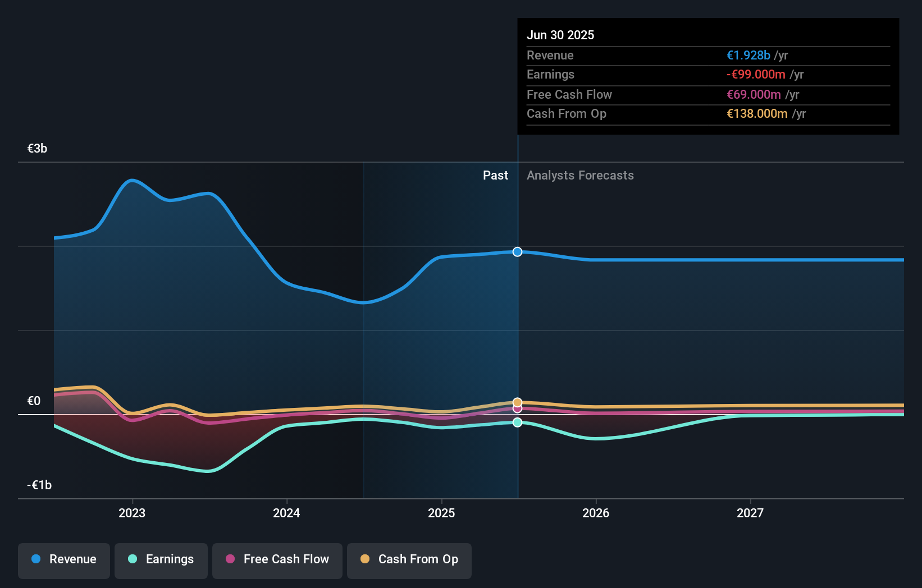Toggle the Cash From Op series visibility
Viewport: 922px width, 588px height.
click(409, 559)
